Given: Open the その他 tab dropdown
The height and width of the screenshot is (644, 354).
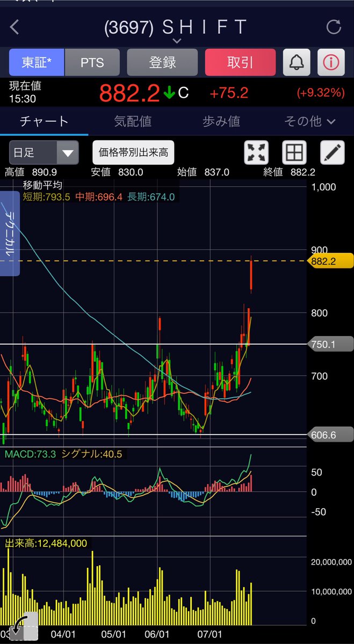Looking at the screenshot, I should tap(310, 121).
